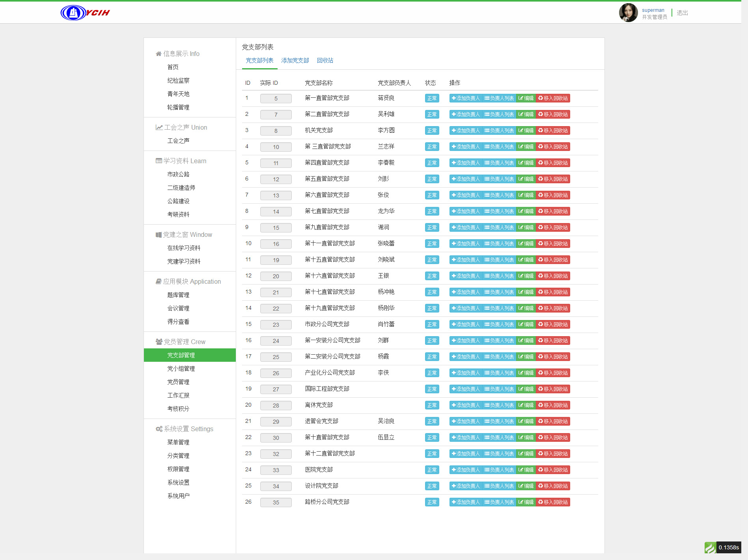Move 机关党支部 to recycle bin
748x560 pixels.
[x=553, y=130]
